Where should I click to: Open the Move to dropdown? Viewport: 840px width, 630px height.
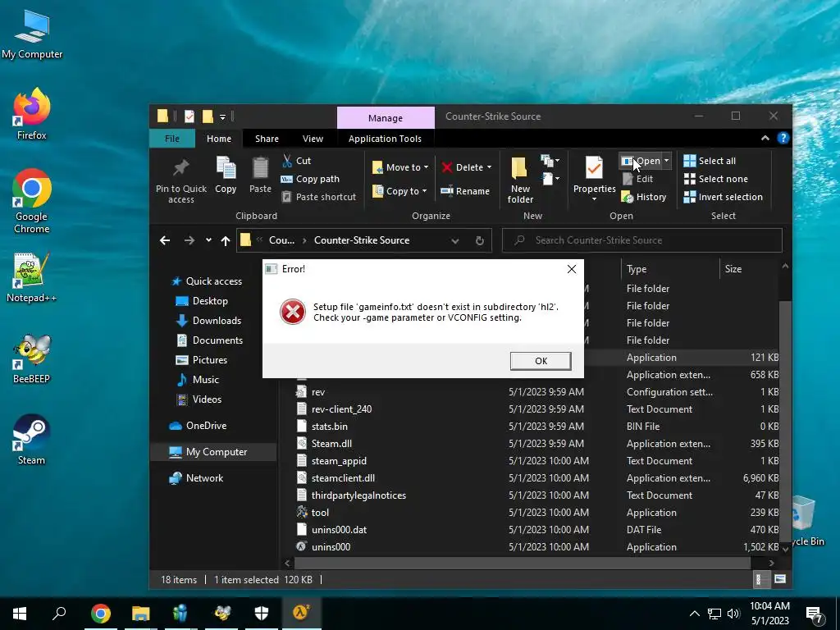[x=400, y=167]
